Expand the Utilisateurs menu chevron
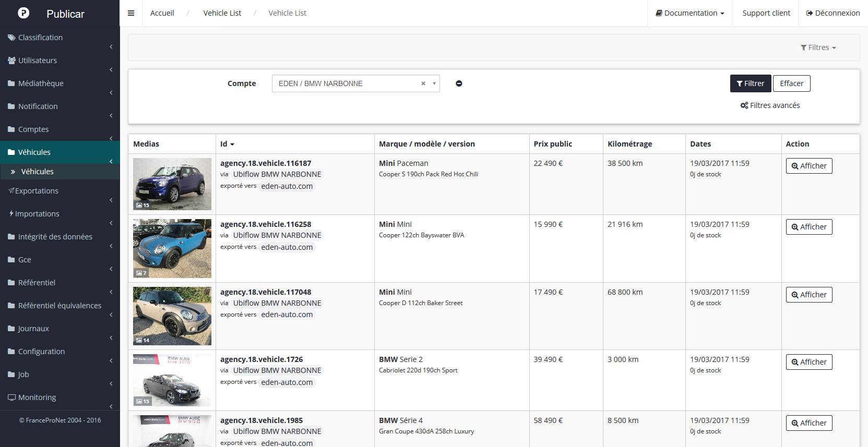Image resolution: width=868 pixels, height=447 pixels. tap(111, 70)
